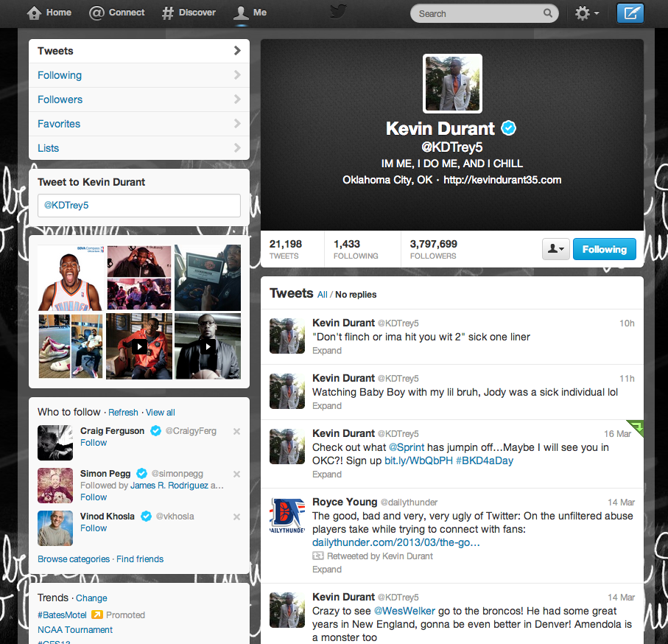Click the compose new tweet icon
The height and width of the screenshot is (644, 668).
(630, 13)
